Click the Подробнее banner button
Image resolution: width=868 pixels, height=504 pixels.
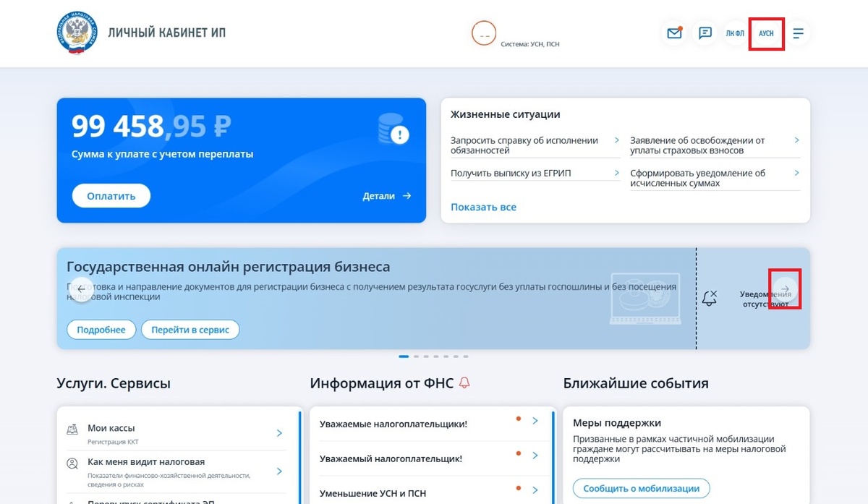(x=101, y=330)
